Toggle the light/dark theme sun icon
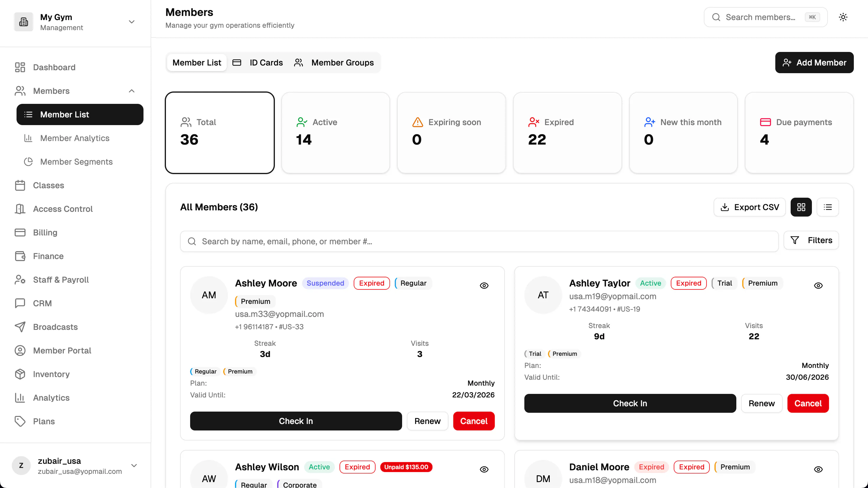The image size is (868, 488). coord(843,17)
